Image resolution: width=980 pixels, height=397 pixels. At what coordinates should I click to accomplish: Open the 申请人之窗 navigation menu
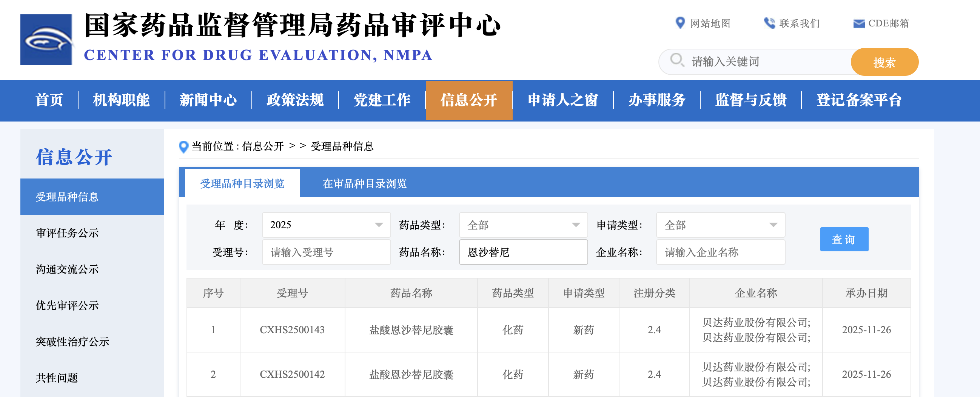pyautogui.click(x=562, y=100)
